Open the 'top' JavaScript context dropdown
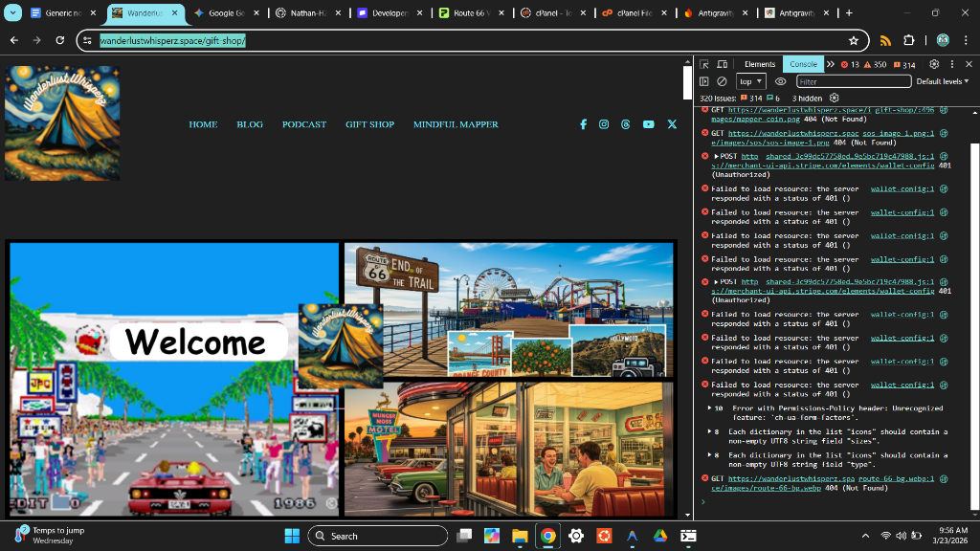The width and height of the screenshot is (980, 551). (x=750, y=81)
